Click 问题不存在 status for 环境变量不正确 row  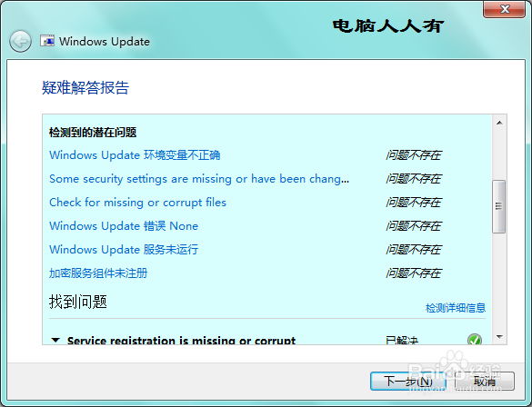coord(413,155)
